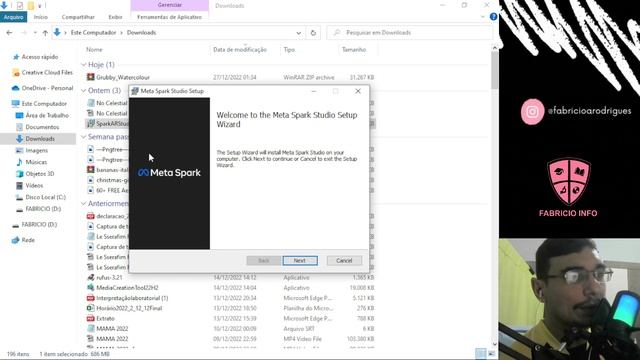Refresh the Downloads folder view
640x360 pixels.
point(313,33)
